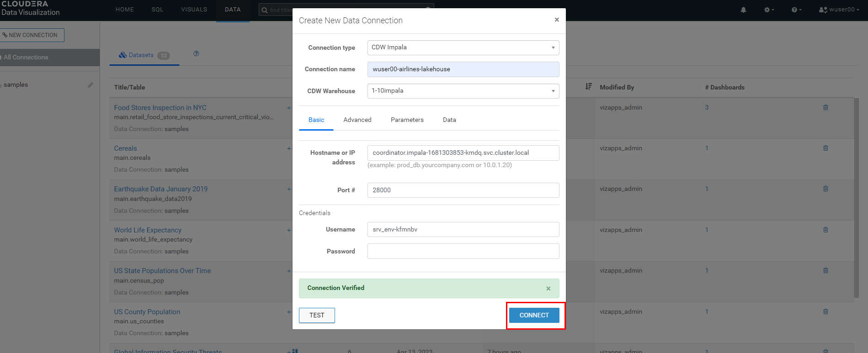868x353 pixels.
Task: Go to SQL in top navigation
Action: [x=157, y=10]
